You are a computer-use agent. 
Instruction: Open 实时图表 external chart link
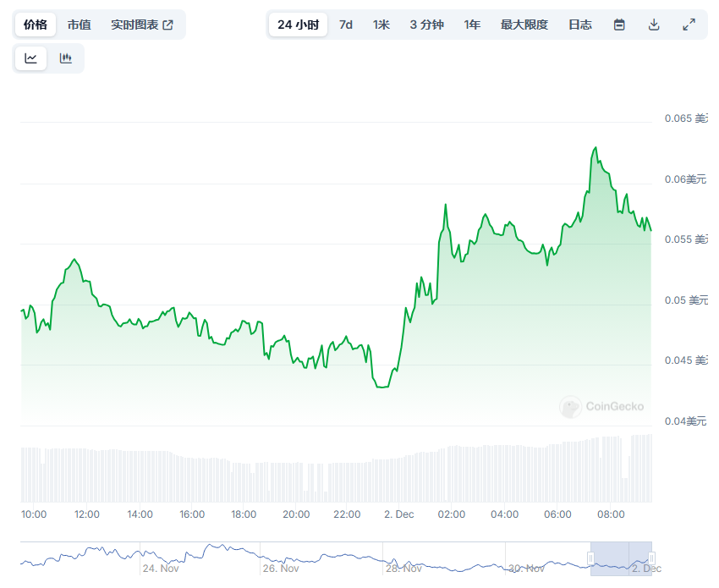coord(141,25)
